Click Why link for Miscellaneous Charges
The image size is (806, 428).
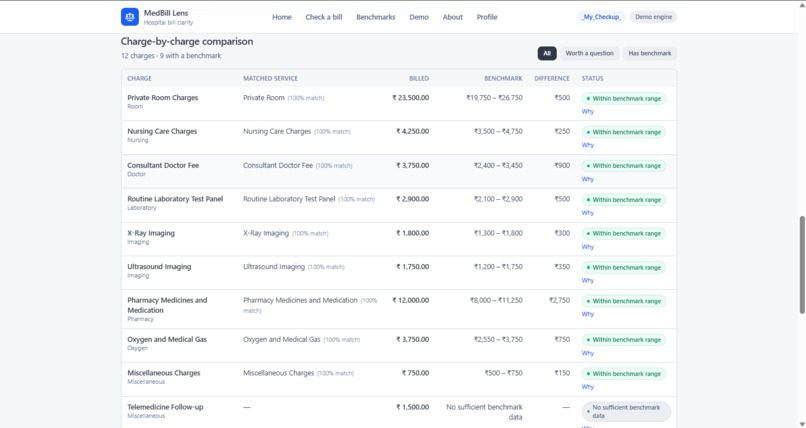[x=588, y=387]
